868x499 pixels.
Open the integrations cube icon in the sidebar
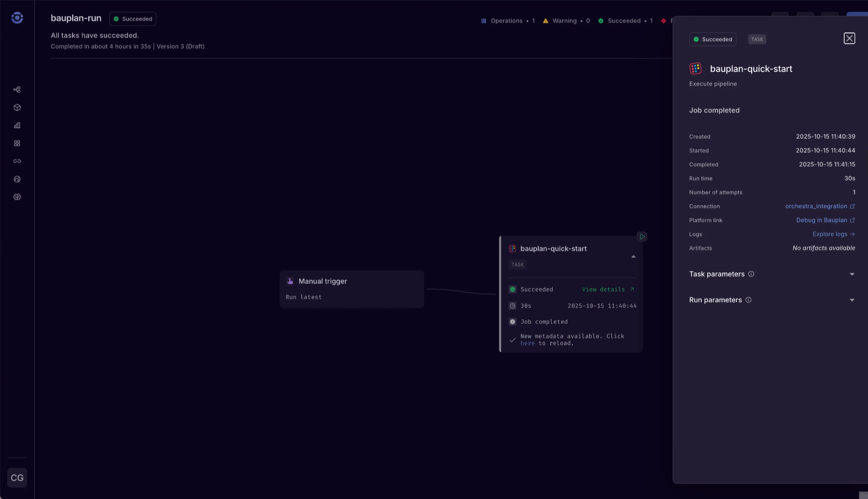17,108
